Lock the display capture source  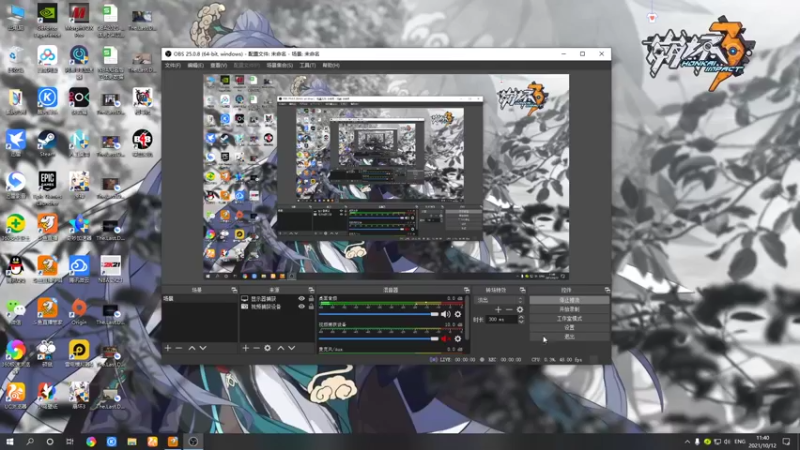click(311, 298)
